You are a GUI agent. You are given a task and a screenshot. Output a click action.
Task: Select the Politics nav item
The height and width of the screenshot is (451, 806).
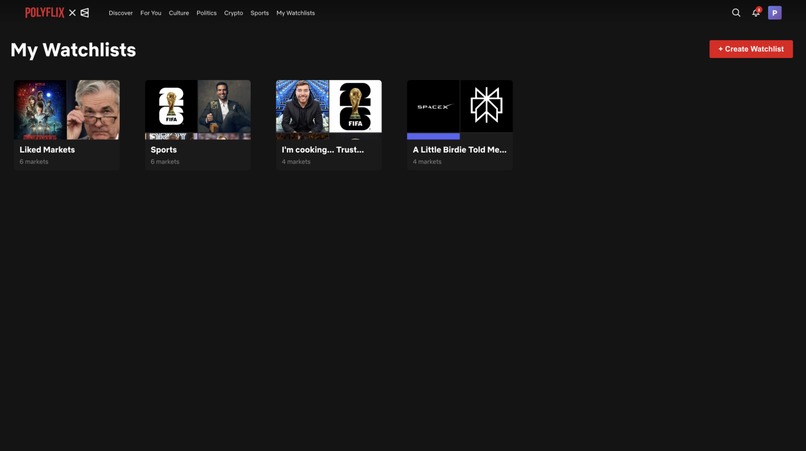click(x=207, y=13)
